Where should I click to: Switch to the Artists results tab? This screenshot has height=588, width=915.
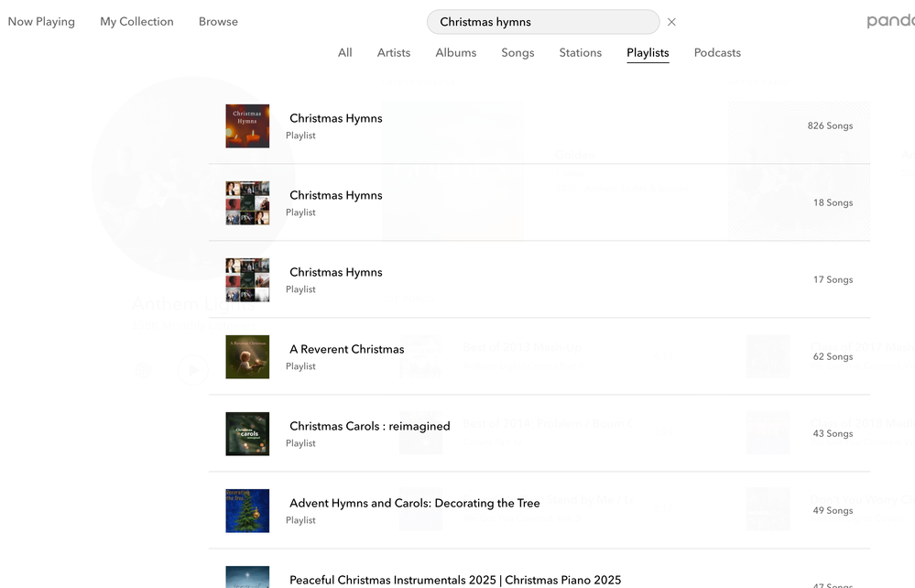[393, 52]
